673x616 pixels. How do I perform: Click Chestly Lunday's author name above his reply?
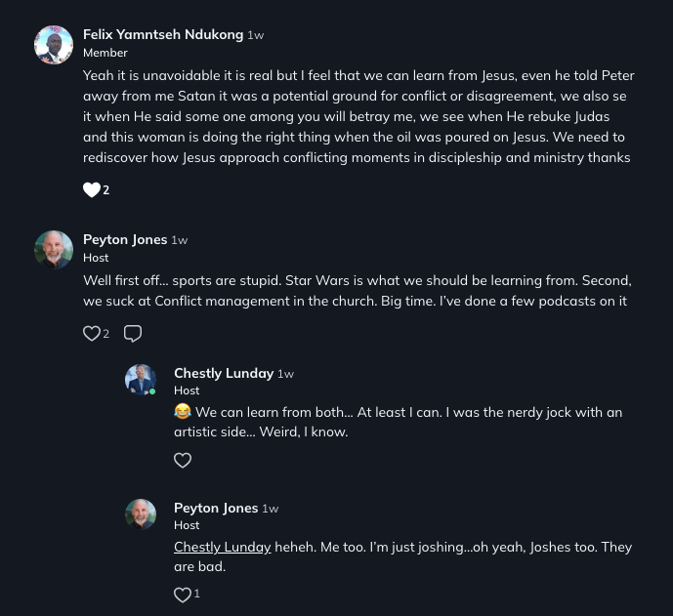[224, 373]
